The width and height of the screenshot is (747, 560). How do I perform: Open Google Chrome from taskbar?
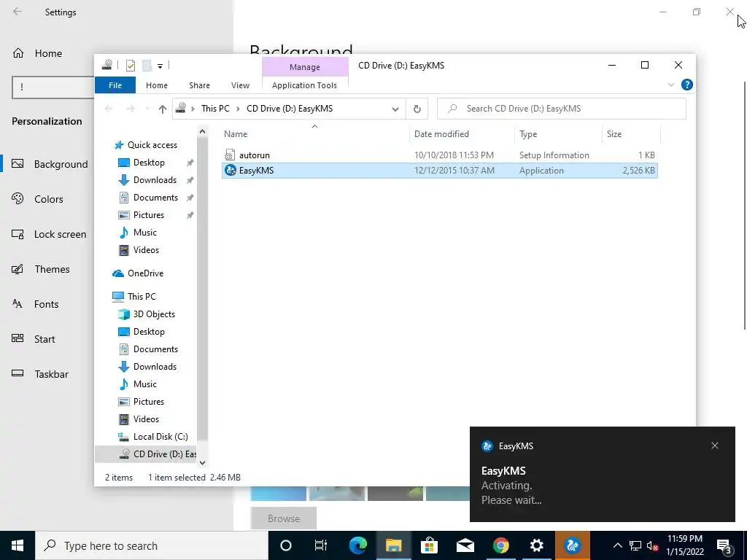coord(500,545)
